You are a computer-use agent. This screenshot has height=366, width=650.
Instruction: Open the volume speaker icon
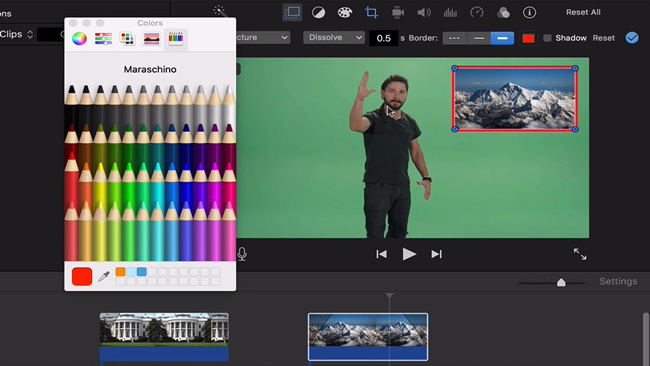coord(424,12)
